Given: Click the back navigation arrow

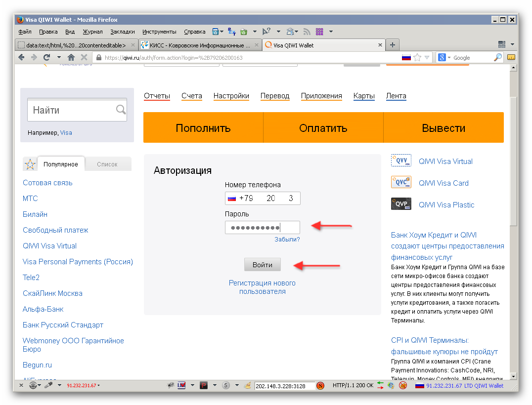Looking at the screenshot, I should (21, 57).
